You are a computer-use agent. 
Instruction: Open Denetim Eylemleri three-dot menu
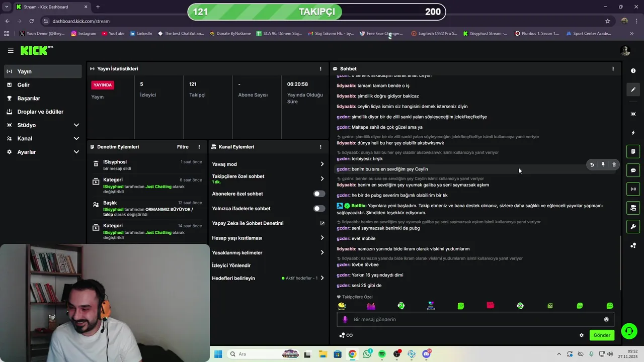[199, 147]
